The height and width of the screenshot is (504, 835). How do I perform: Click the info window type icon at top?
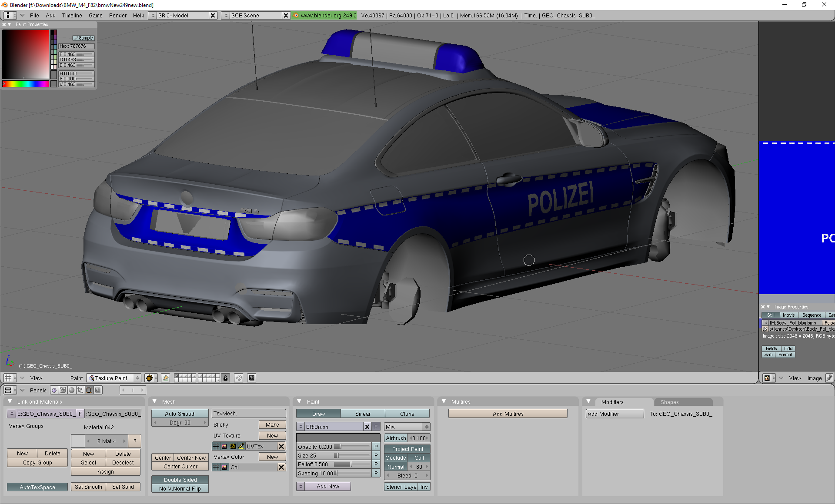pyautogui.click(x=10, y=15)
